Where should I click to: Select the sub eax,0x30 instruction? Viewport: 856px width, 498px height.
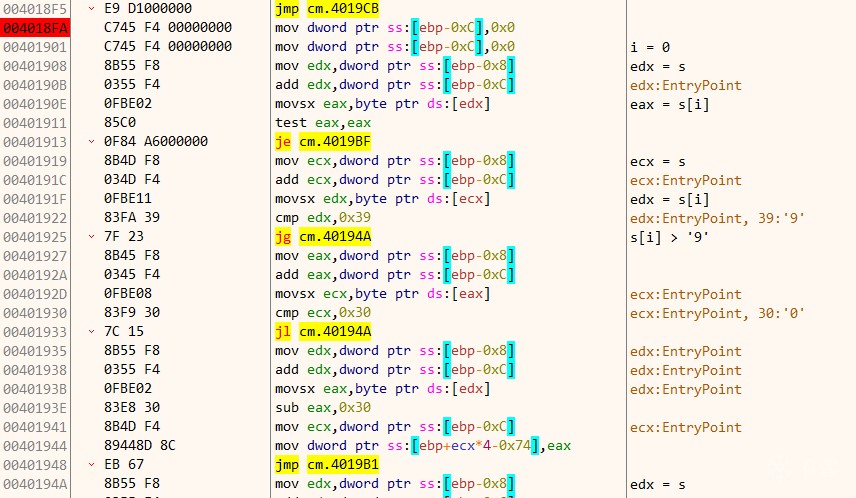(x=323, y=408)
